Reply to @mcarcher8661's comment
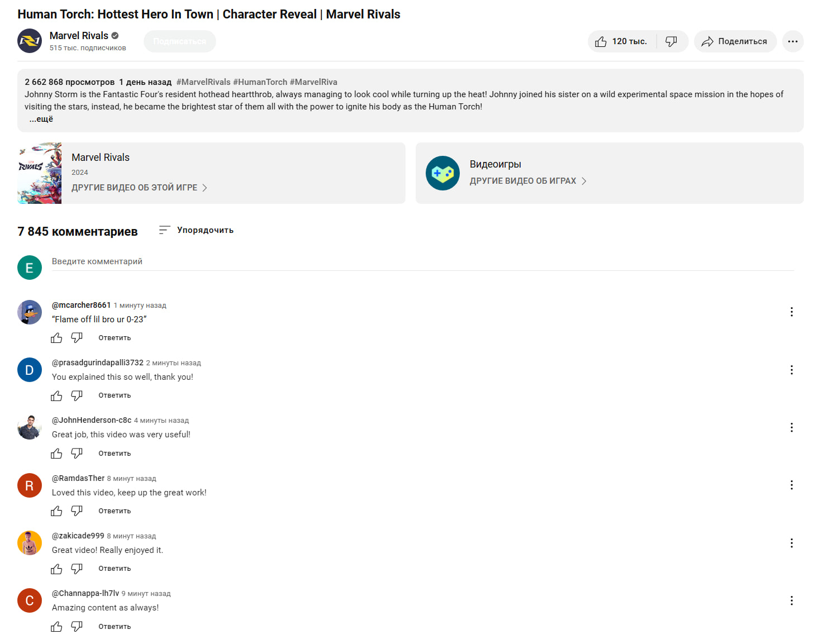 click(115, 338)
